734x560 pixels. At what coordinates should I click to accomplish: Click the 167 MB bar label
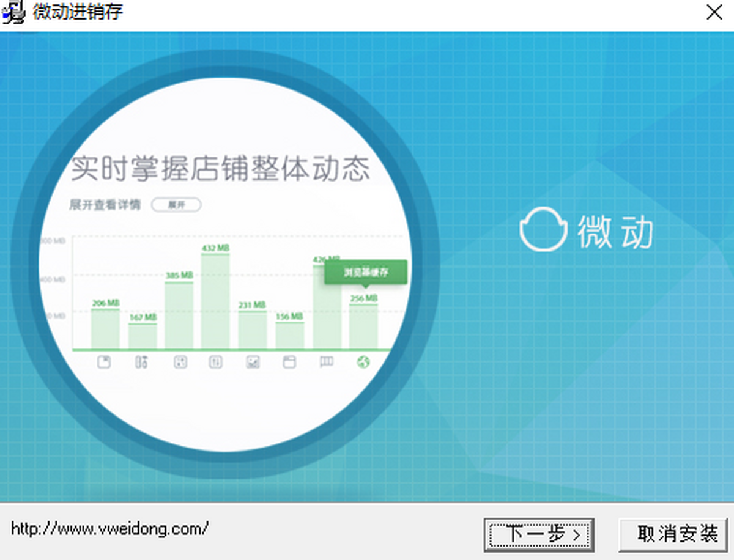click(143, 317)
